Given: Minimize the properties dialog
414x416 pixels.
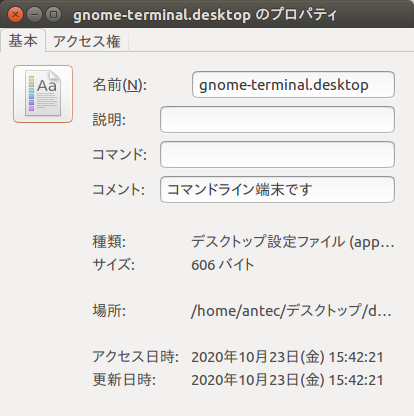Looking at the screenshot, I should (x=34, y=15).
